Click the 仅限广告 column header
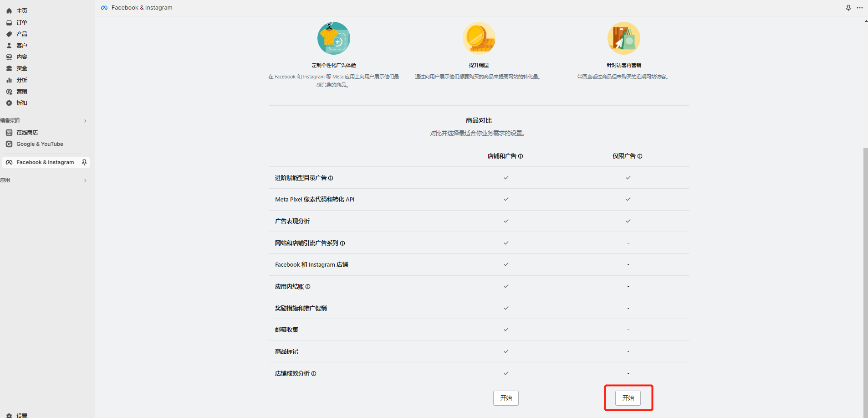 coord(624,156)
